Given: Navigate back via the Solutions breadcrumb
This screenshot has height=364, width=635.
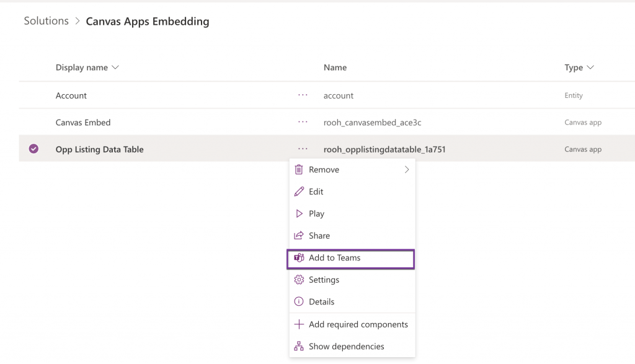Looking at the screenshot, I should pos(46,20).
